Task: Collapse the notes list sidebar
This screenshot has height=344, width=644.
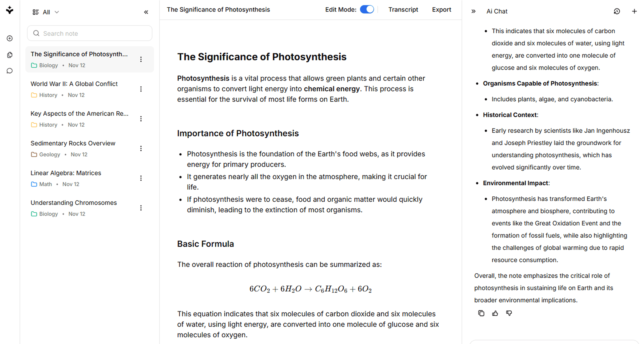Action: click(x=146, y=12)
